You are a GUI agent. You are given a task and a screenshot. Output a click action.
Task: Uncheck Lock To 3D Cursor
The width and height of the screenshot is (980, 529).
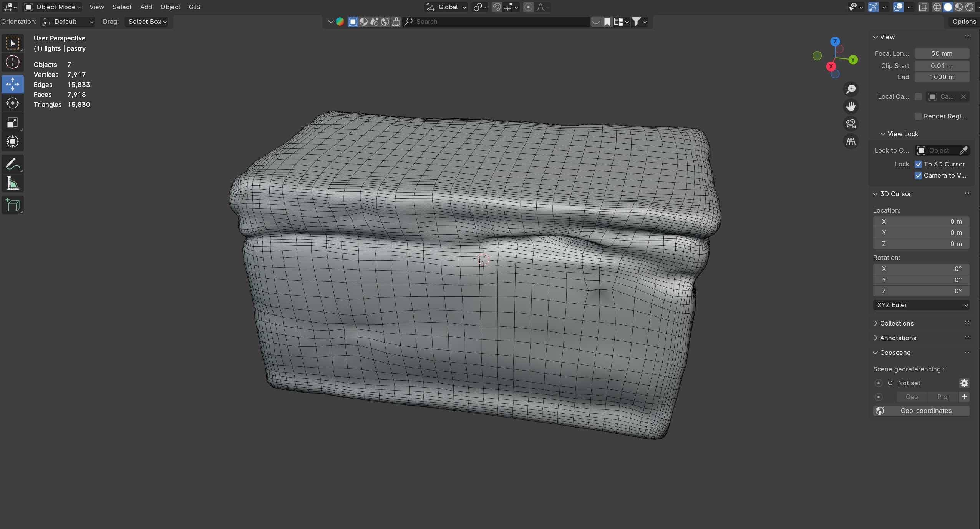point(918,164)
